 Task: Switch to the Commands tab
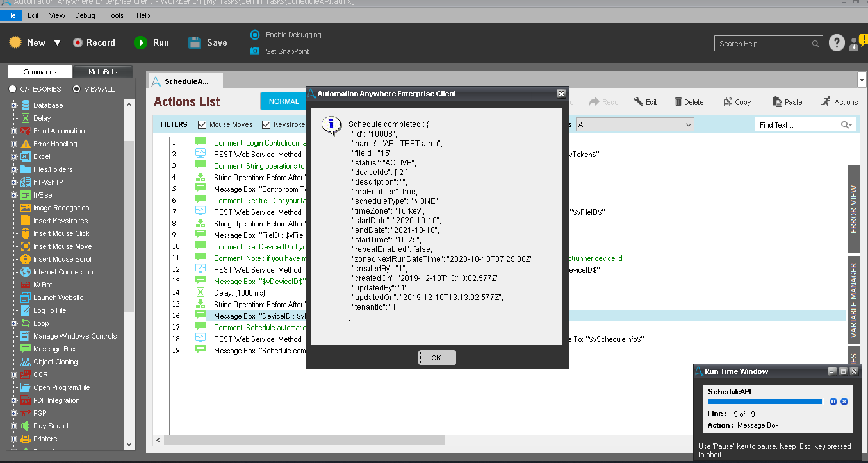click(x=40, y=72)
